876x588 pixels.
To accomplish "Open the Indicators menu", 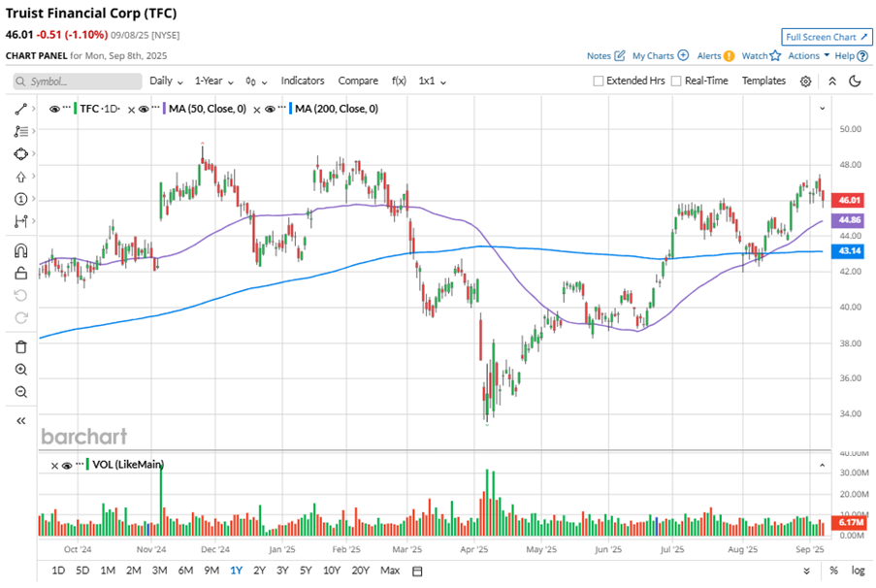I will click(x=303, y=82).
